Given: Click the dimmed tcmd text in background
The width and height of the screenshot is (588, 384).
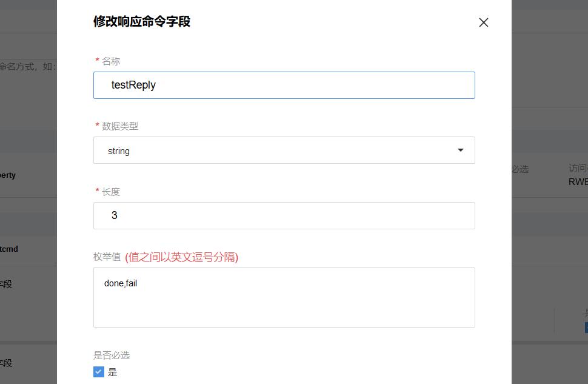Looking at the screenshot, I should coord(9,249).
